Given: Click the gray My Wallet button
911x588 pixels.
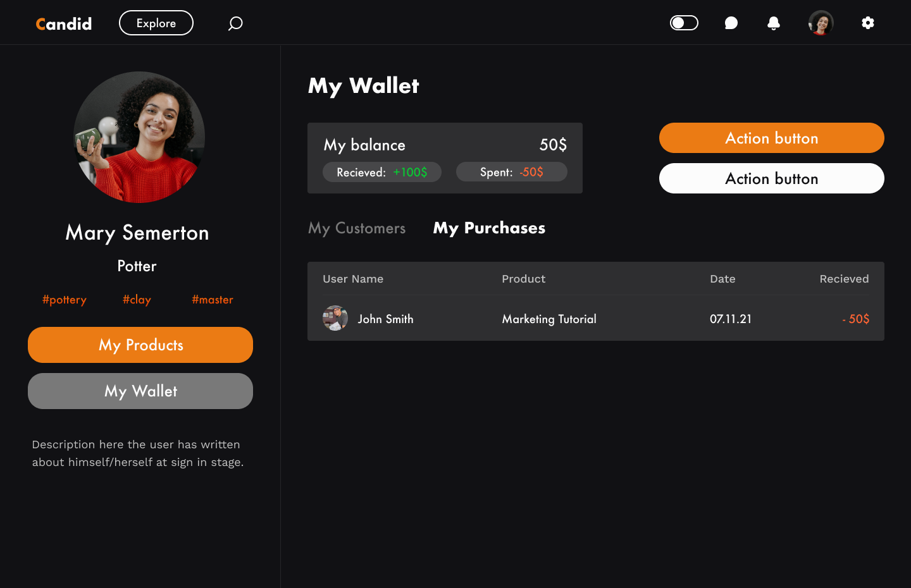Looking at the screenshot, I should click(x=140, y=391).
